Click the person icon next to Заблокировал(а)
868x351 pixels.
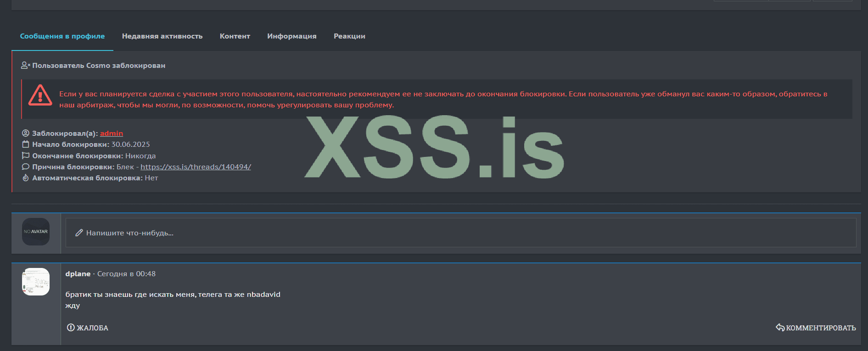tap(26, 134)
